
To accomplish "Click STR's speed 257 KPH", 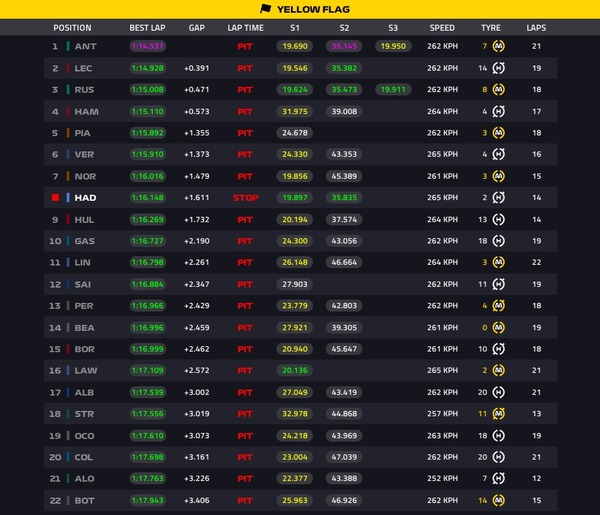I will point(442,414).
